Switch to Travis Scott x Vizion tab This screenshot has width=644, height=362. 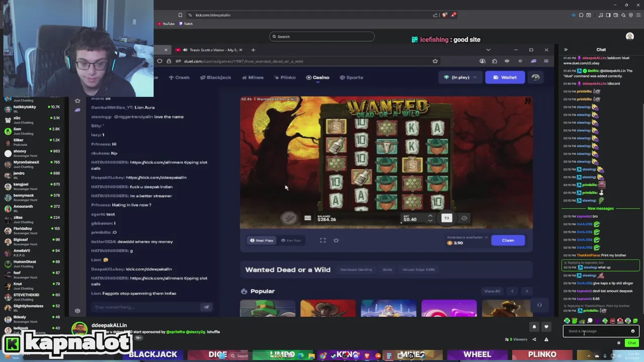tap(209, 50)
